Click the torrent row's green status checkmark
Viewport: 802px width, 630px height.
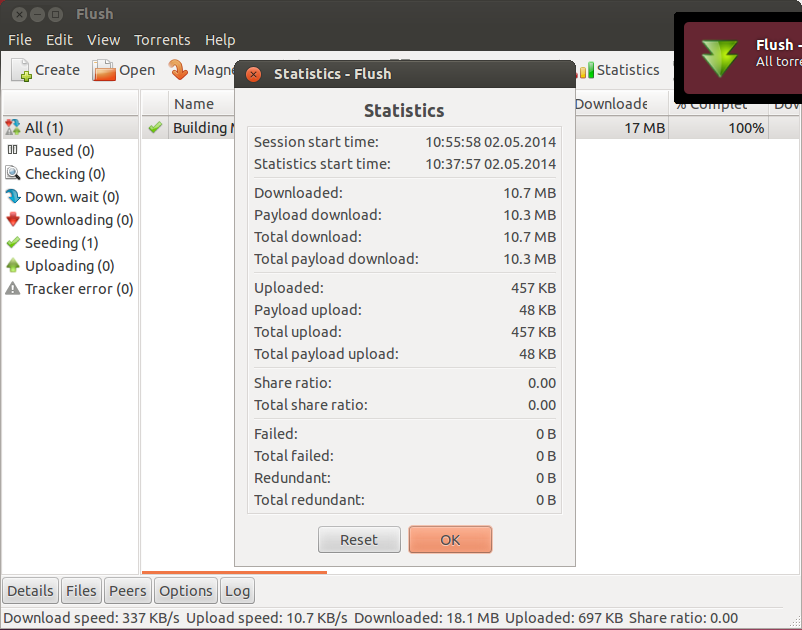pos(155,127)
